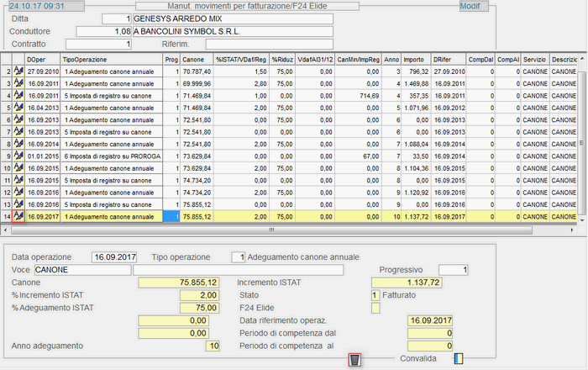Click the Data operazione field

coord(114,257)
